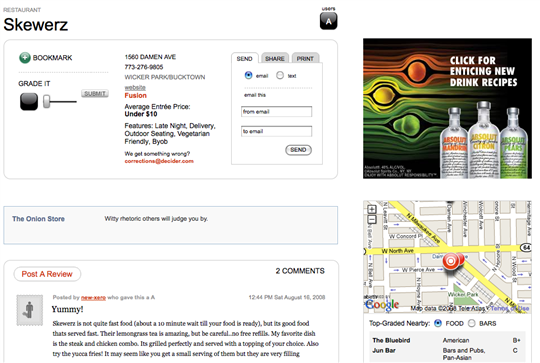Open the corrections@decider.com link

[159, 161]
